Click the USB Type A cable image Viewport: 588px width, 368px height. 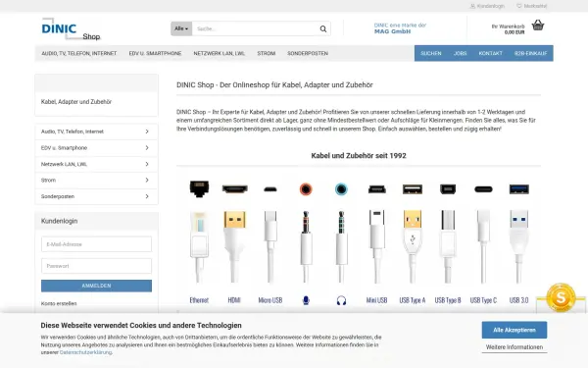(413, 246)
